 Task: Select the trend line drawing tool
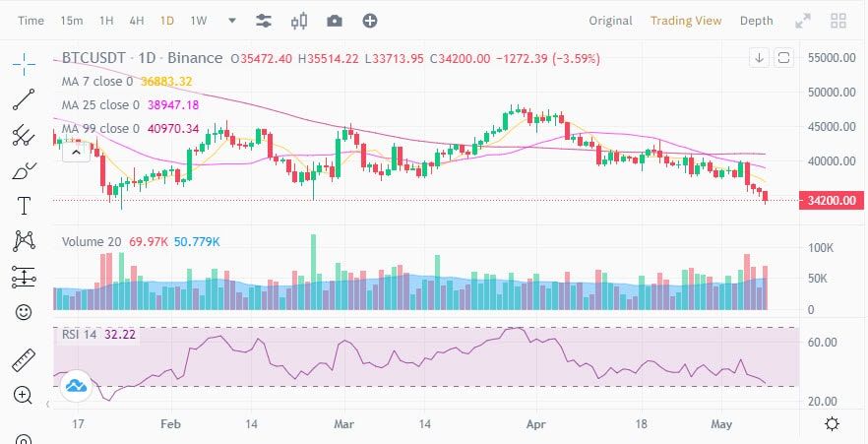pos(24,99)
